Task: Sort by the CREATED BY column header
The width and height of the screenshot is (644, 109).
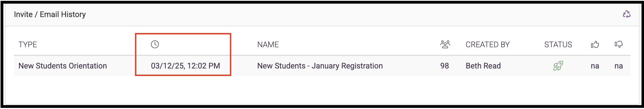Action: tap(488, 45)
